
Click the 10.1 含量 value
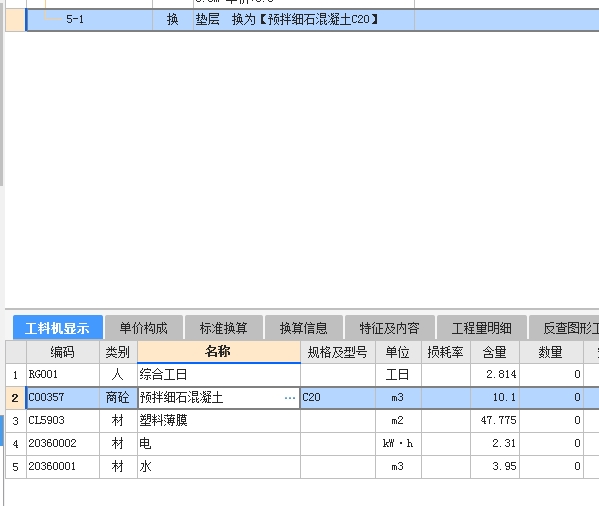pyautogui.click(x=495, y=398)
